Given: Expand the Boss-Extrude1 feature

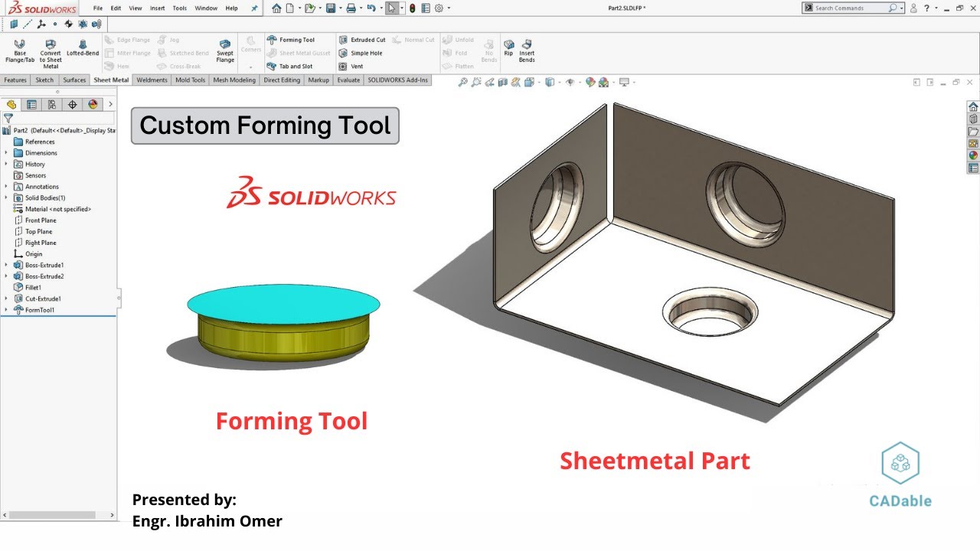Looking at the screenshot, I should [x=5, y=265].
